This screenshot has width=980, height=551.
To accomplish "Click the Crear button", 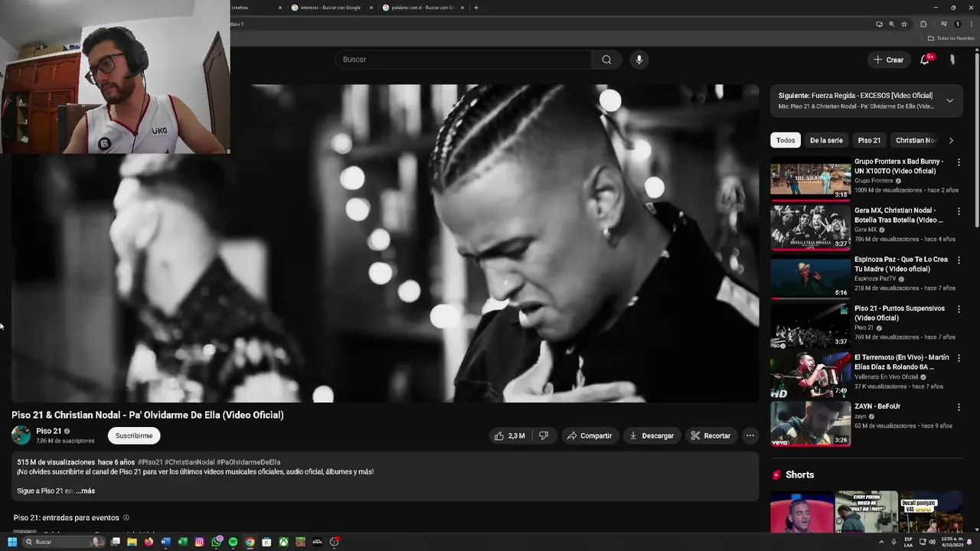I will click(888, 60).
